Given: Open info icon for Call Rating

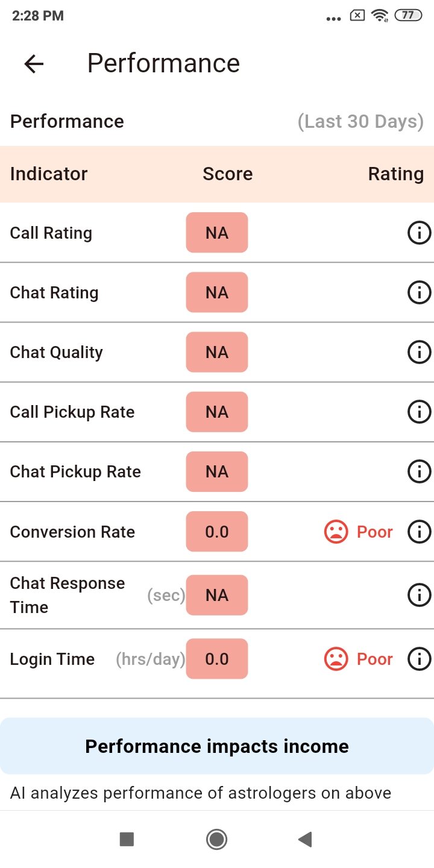Looking at the screenshot, I should pos(419,233).
